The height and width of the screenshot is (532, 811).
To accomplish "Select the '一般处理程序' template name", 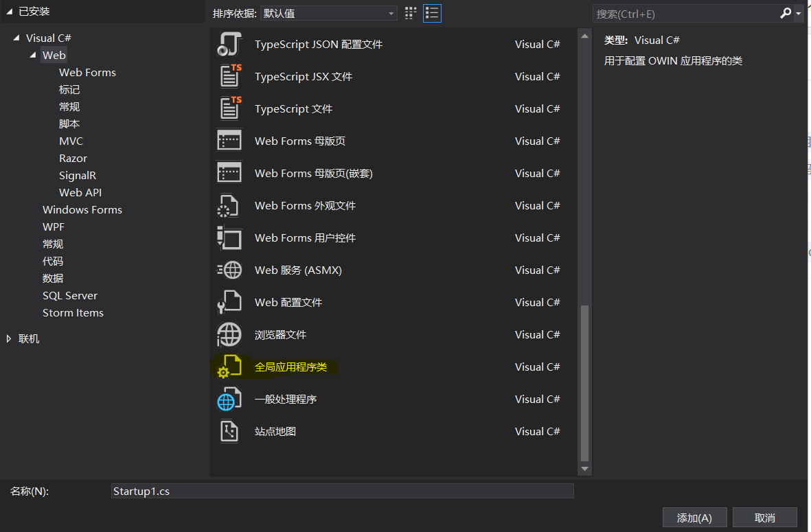I will point(286,399).
